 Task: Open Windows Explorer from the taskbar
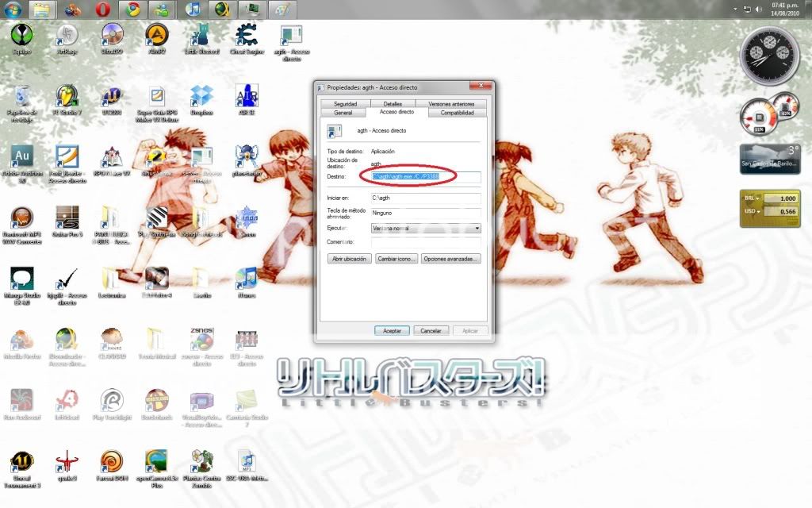pyautogui.click(x=43, y=10)
